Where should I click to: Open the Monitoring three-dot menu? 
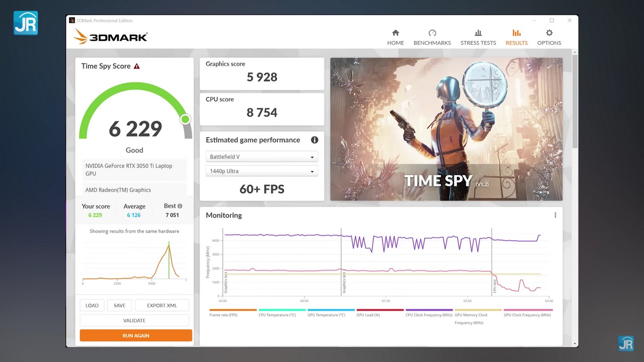(x=555, y=215)
